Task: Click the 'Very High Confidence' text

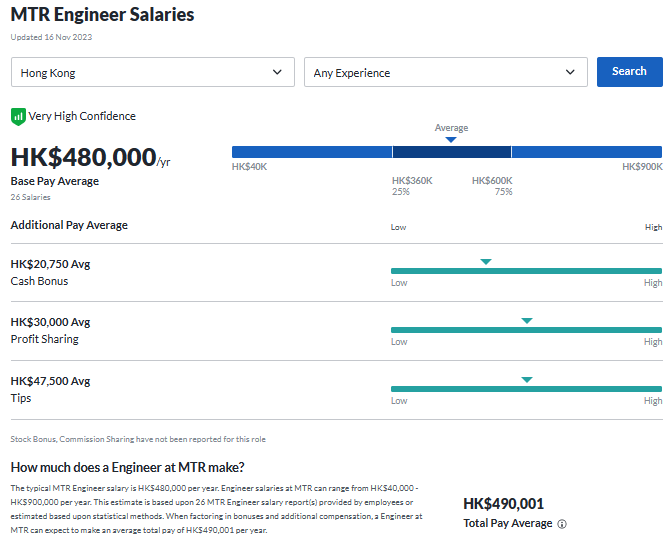Action: coord(82,116)
